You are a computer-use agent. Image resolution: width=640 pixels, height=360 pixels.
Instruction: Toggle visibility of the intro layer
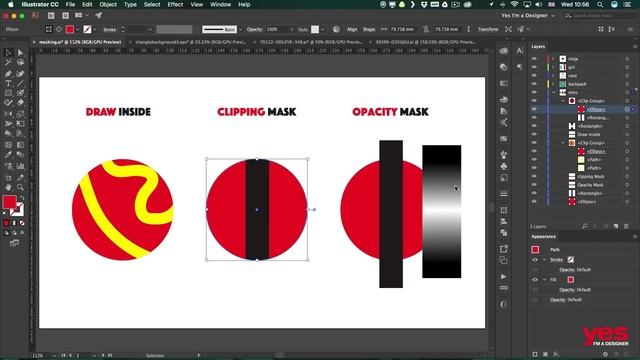[x=534, y=92]
